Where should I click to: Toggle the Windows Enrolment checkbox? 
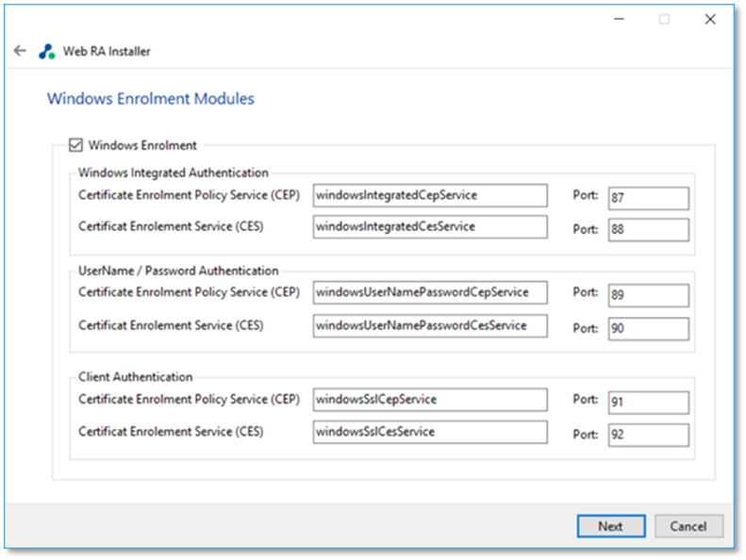tap(75, 144)
